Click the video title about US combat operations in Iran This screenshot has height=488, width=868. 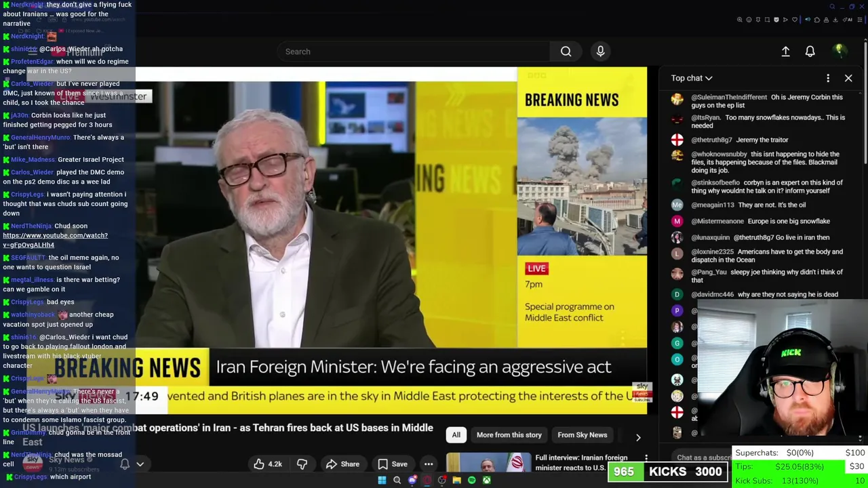pyautogui.click(x=227, y=434)
